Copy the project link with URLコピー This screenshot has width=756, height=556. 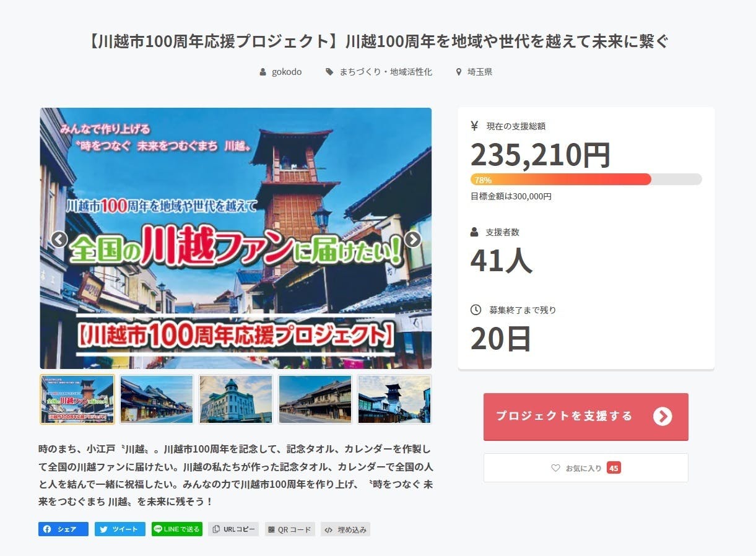pos(233,529)
